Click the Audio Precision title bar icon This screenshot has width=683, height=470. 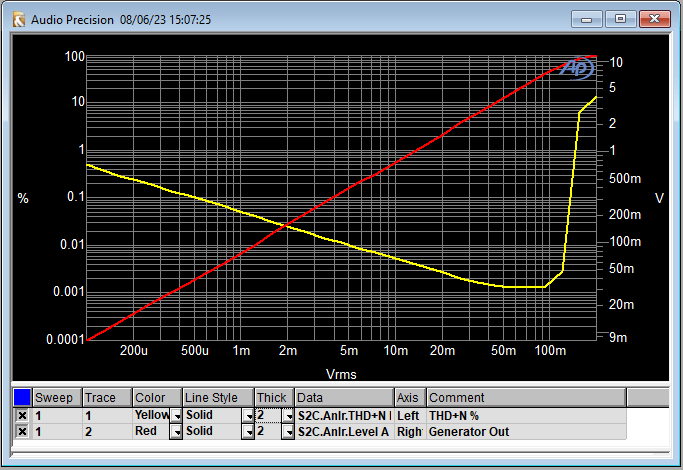pyautogui.click(x=19, y=20)
